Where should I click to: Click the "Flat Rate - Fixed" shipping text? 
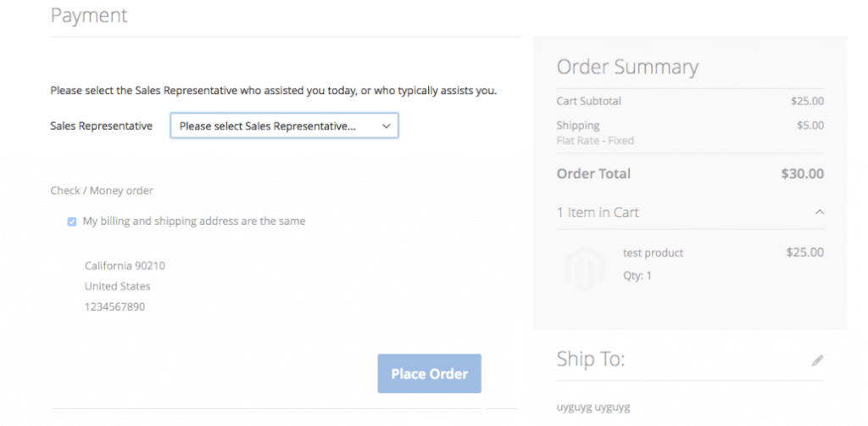595,140
